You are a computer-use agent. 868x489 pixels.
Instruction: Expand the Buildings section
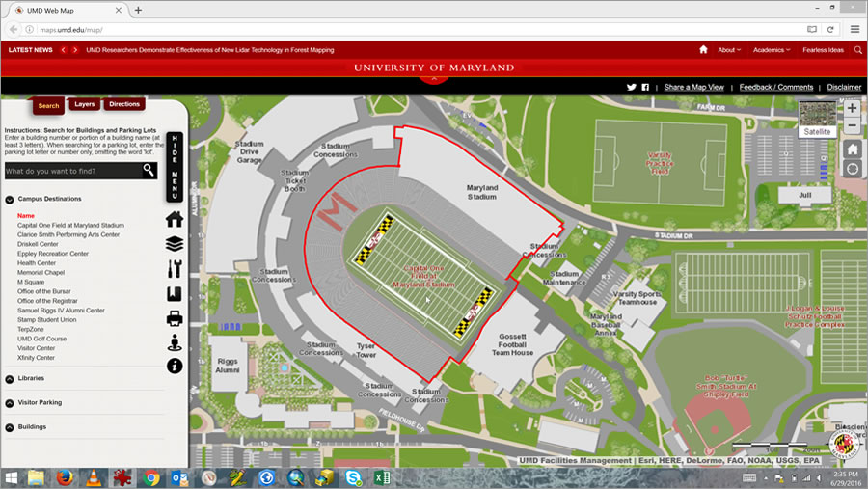pyautogui.click(x=10, y=427)
